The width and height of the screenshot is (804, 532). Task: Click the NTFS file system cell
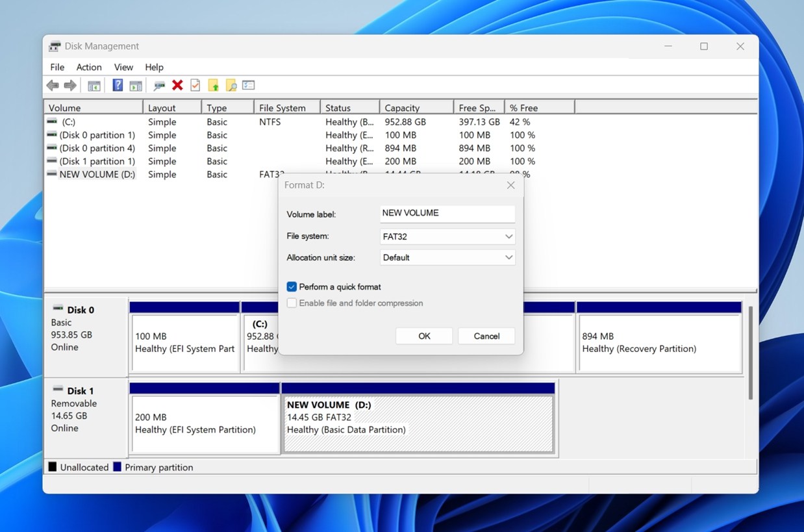(270, 121)
